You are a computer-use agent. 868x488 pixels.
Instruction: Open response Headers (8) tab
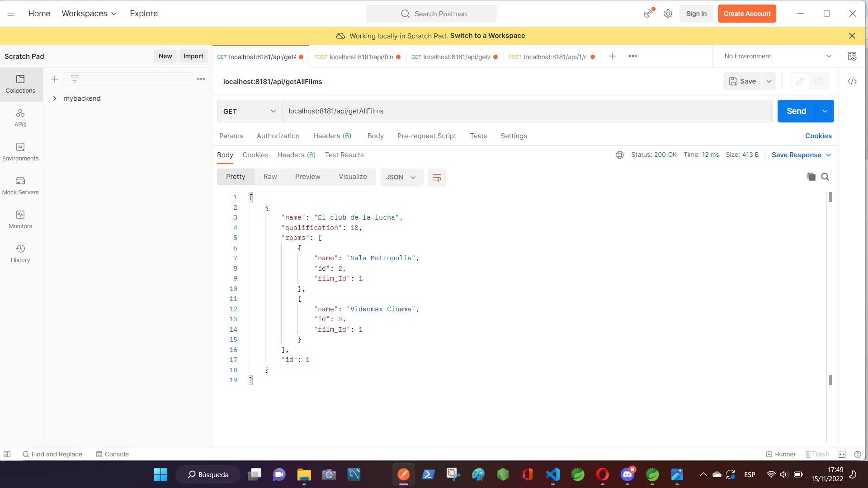click(297, 155)
